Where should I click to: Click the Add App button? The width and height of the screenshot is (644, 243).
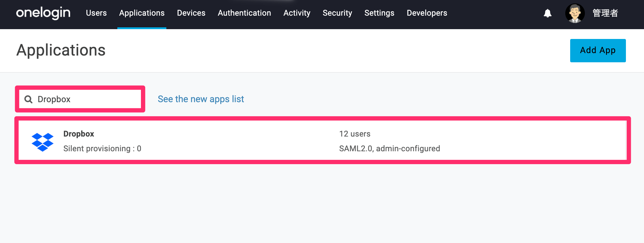[598, 50]
